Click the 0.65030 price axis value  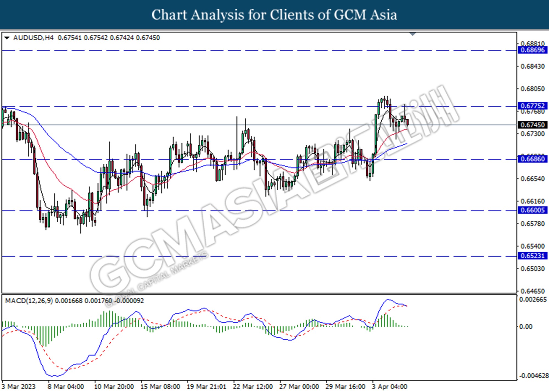[x=533, y=269]
